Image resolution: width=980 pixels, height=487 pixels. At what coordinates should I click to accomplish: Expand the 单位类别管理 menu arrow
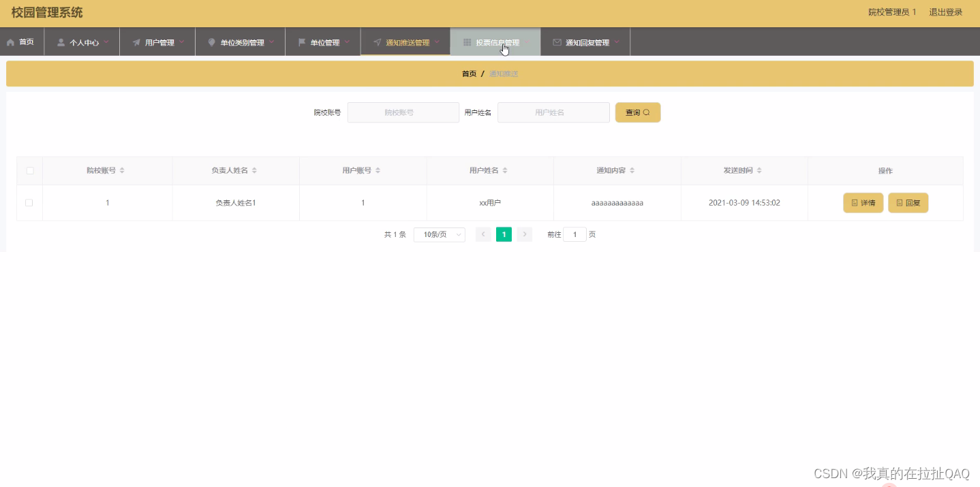click(272, 42)
